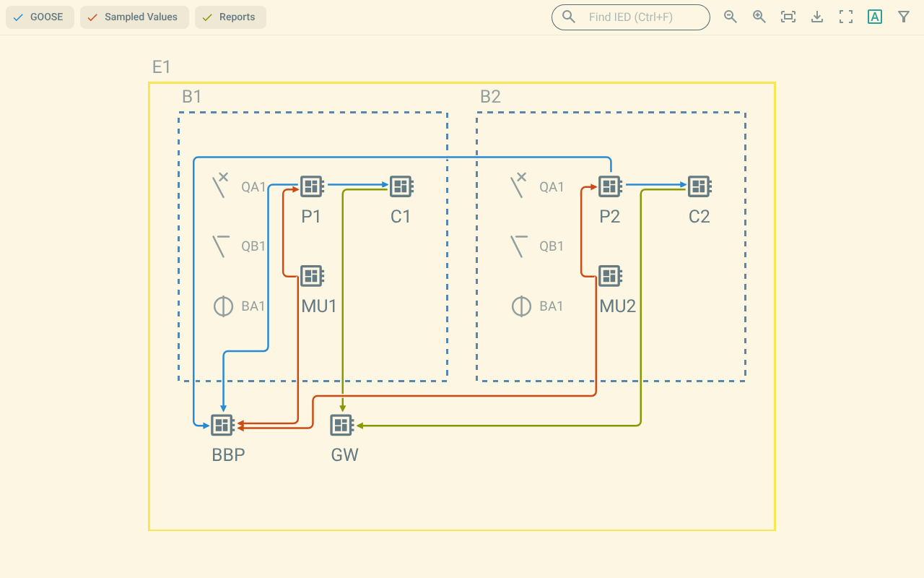Toggle the GOOSE filter chip

click(40, 17)
